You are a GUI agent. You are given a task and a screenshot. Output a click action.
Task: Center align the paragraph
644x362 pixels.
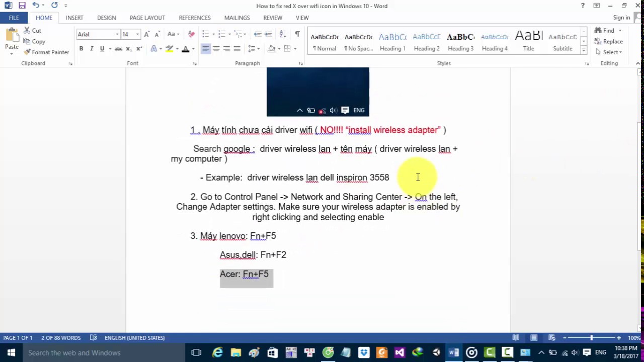coord(216,48)
